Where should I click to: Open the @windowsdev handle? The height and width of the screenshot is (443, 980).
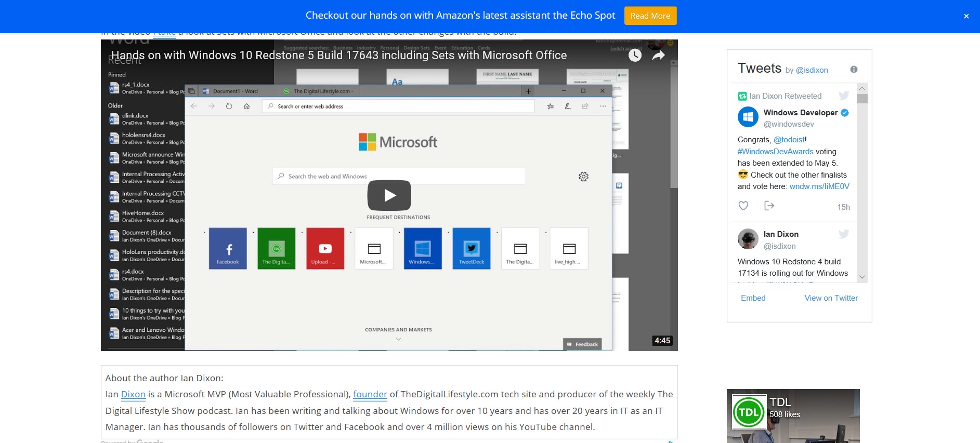[x=789, y=124]
